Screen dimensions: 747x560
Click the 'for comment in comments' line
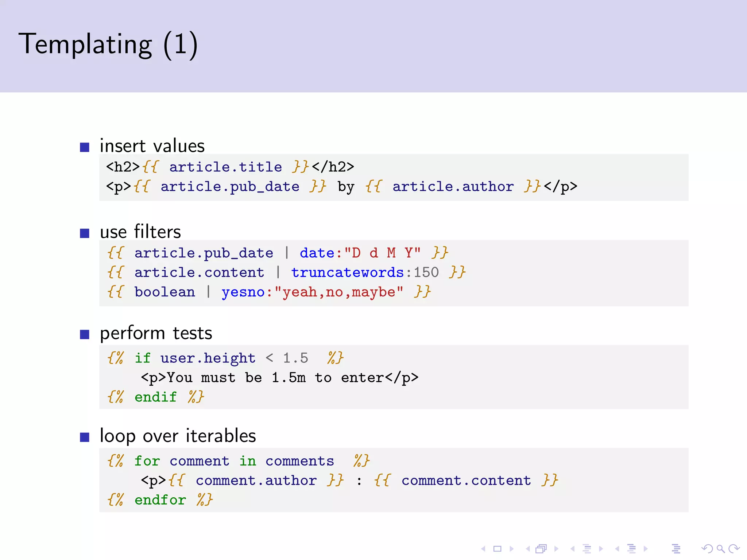(239, 461)
